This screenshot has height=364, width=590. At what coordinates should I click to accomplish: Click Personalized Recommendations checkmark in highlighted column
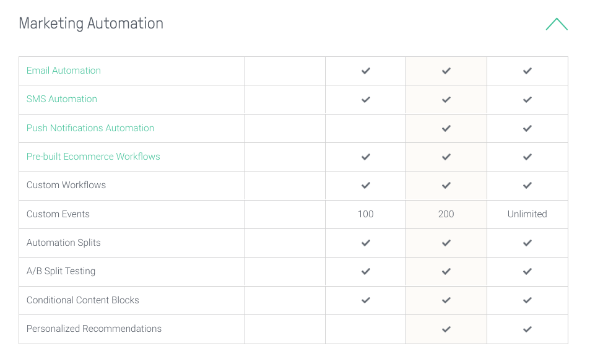pyautogui.click(x=446, y=329)
